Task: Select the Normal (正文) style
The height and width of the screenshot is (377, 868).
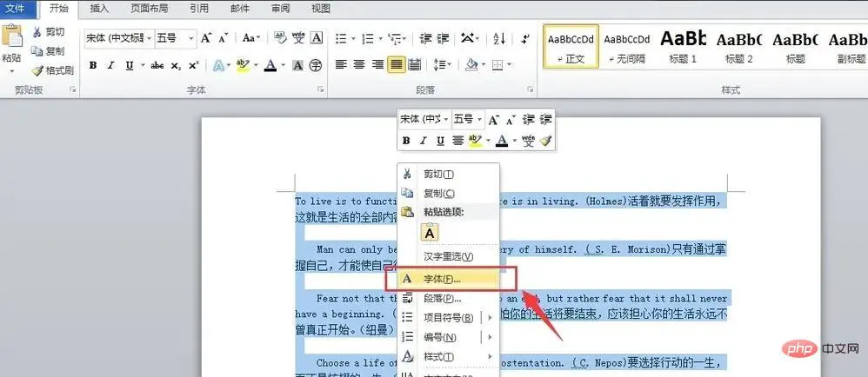Action: click(x=571, y=46)
